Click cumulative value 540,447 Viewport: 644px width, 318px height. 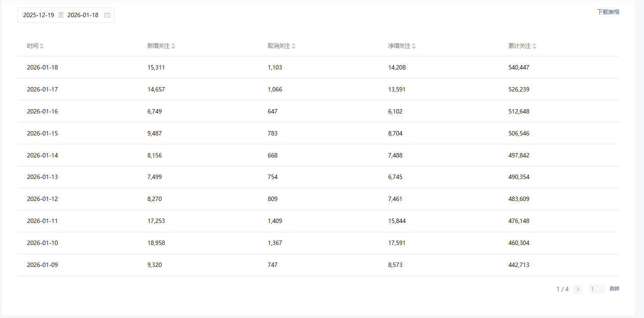519,68
